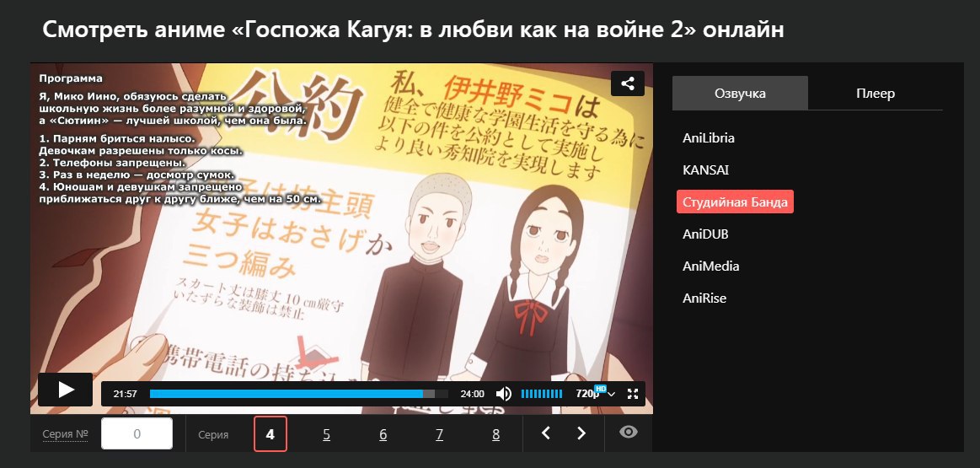Show next episodes with right arrow
980x468 pixels.
[581, 433]
